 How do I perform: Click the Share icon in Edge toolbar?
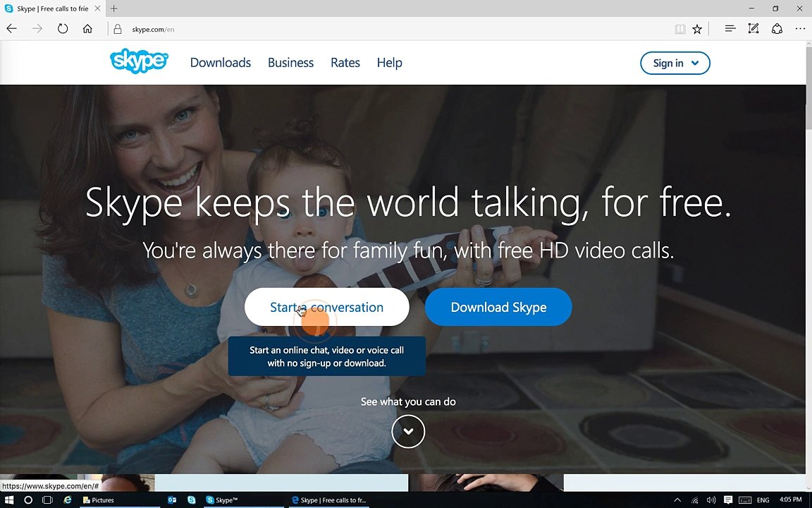777,28
